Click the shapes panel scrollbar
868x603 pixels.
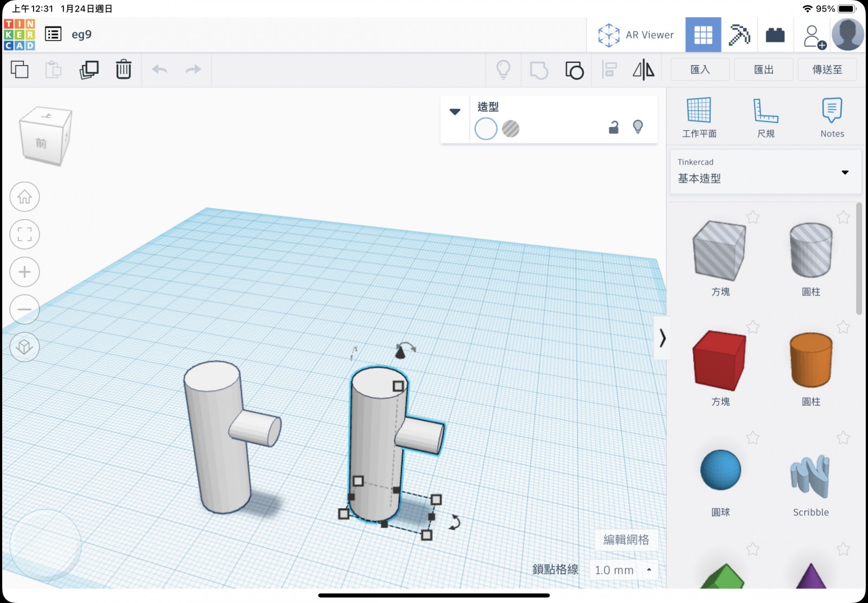[x=859, y=259]
